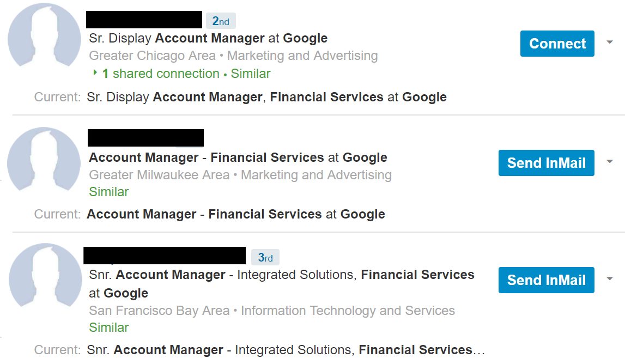Open Sr. Display Account Manager at Google headline
This screenshot has width=625, height=364.
click(x=208, y=38)
